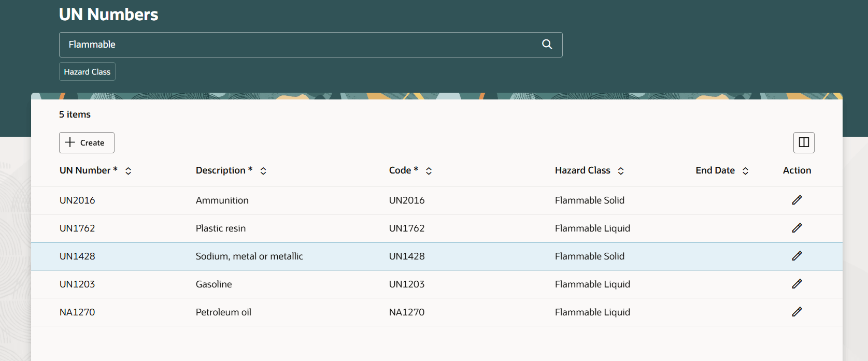Sort by UN Number column
The height and width of the screenshot is (361, 868).
point(128,171)
